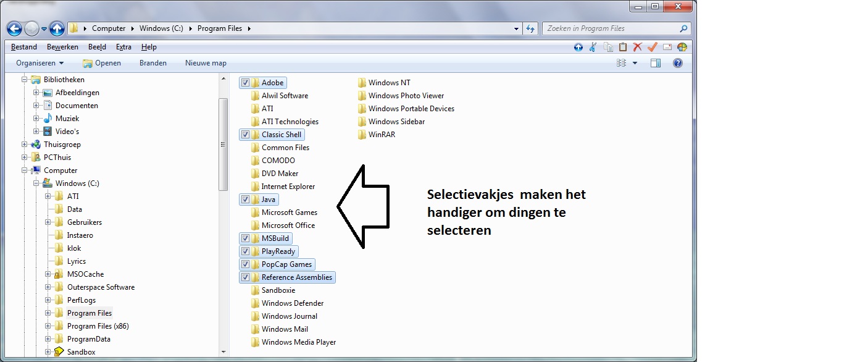This screenshot has height=362, width=868.
Task: Click the Sandbox folder icon in tree
Action: point(59,352)
